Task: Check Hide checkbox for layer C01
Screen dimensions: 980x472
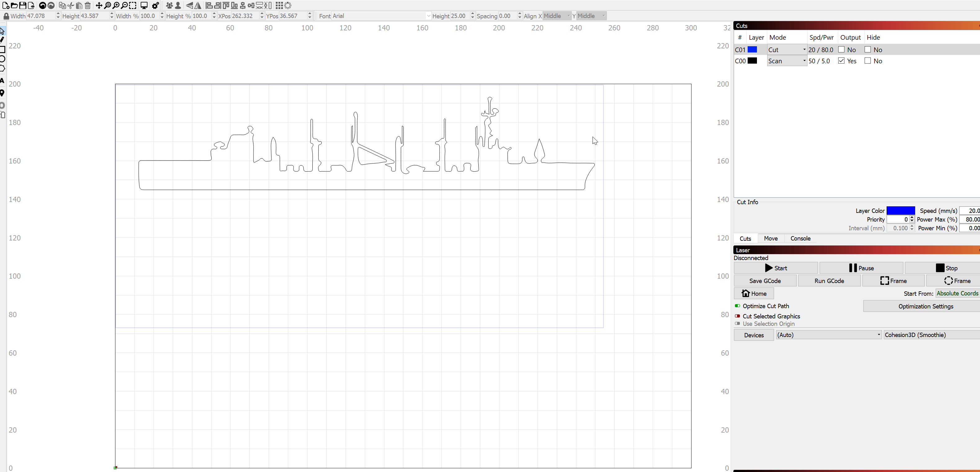Action: 867,49
